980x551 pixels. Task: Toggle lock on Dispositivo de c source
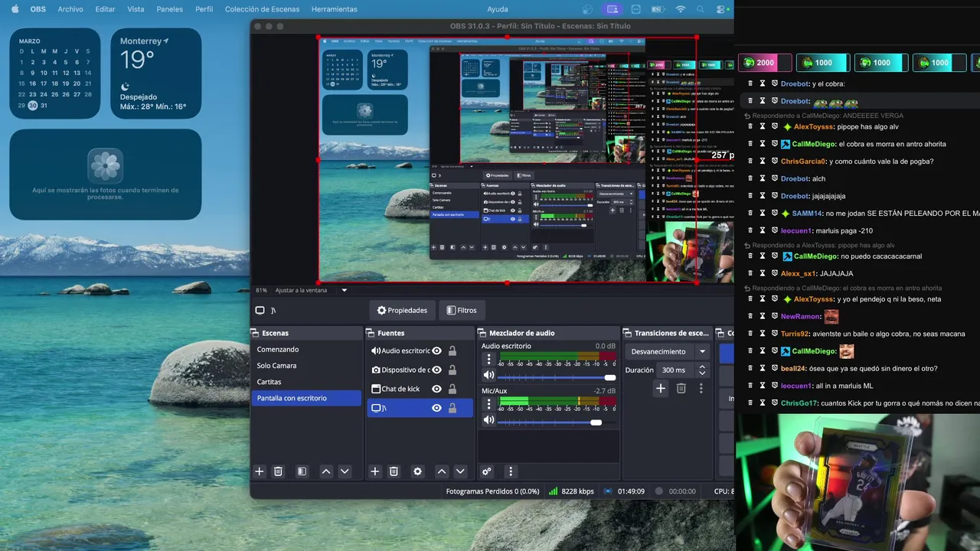tap(452, 370)
